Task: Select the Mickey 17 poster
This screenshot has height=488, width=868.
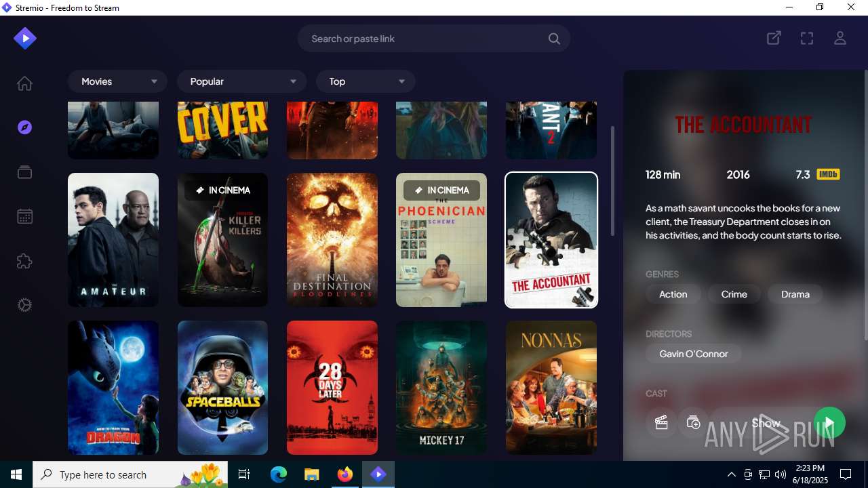Action: coord(441,388)
